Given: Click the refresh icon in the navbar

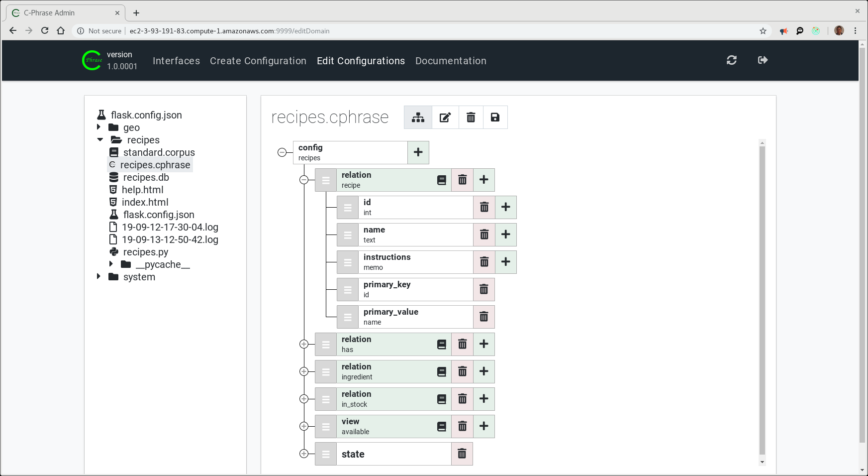Looking at the screenshot, I should tap(731, 60).
